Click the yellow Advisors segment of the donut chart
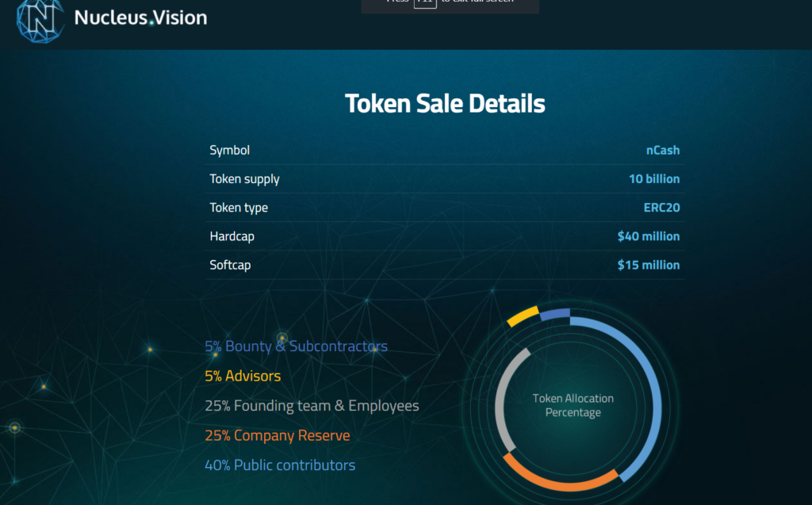This screenshot has height=505, width=812. pyautogui.click(x=523, y=316)
